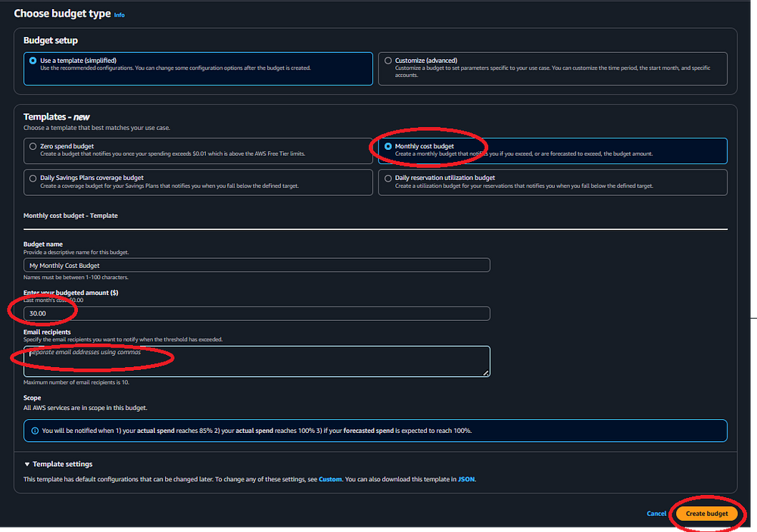Download the template via JSON link
This screenshot has height=532, width=757.
(x=466, y=479)
